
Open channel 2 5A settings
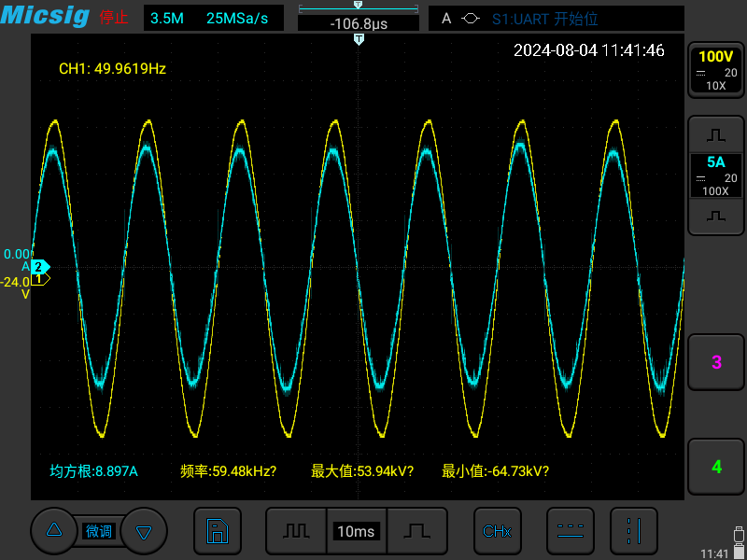click(716, 175)
